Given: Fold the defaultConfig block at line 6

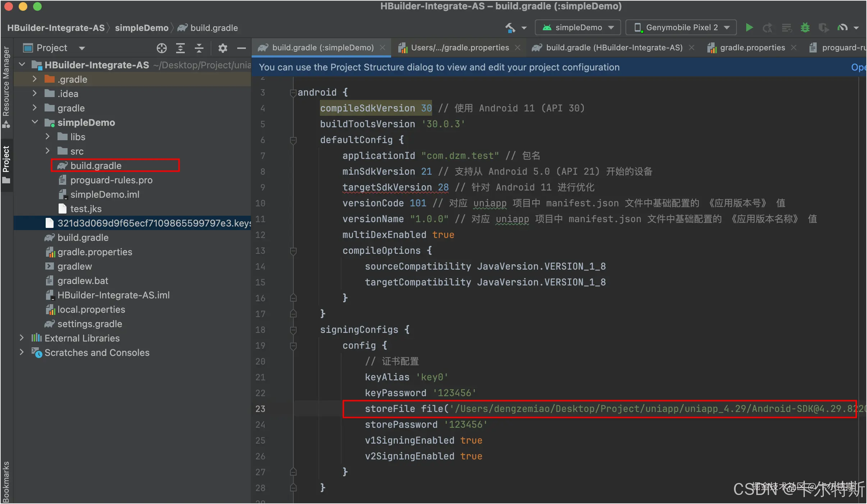Looking at the screenshot, I should [x=293, y=140].
